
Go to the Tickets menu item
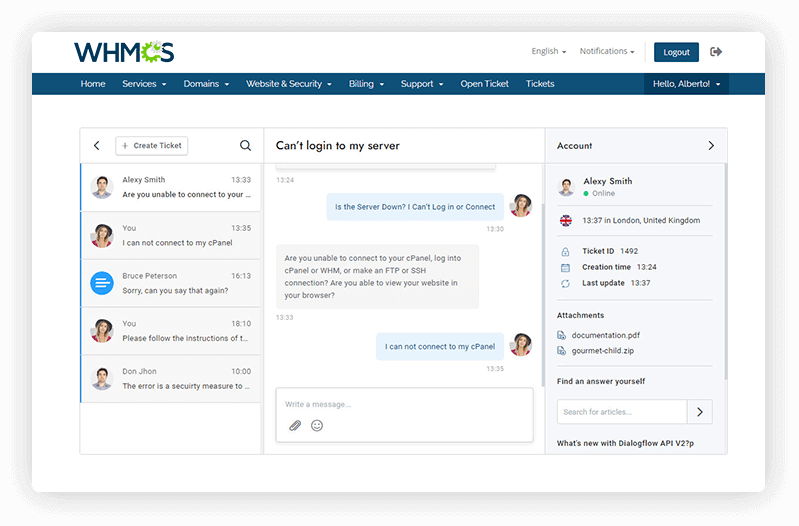coord(540,84)
